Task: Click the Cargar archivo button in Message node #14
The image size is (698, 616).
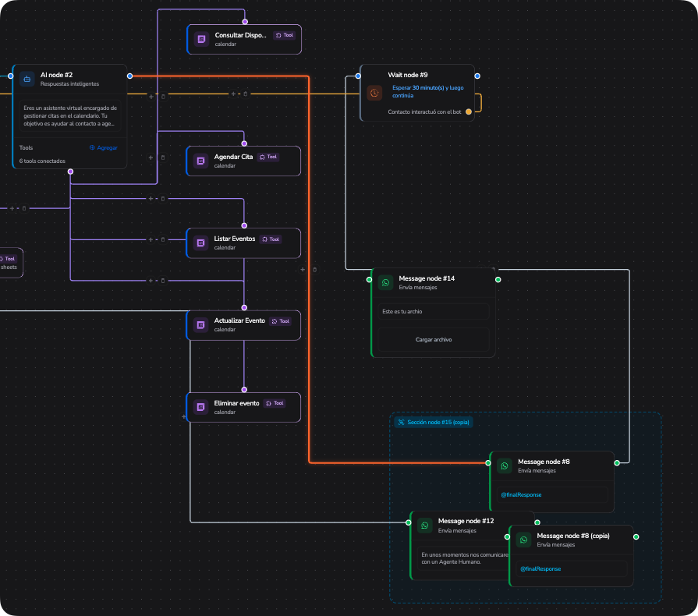Action: click(434, 340)
